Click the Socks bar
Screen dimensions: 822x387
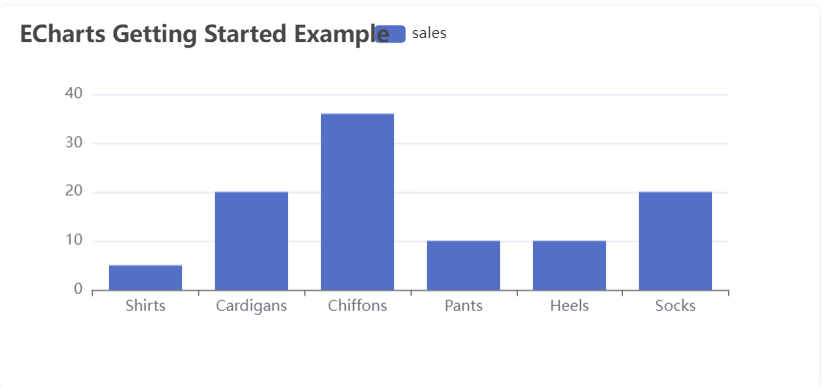(675, 241)
